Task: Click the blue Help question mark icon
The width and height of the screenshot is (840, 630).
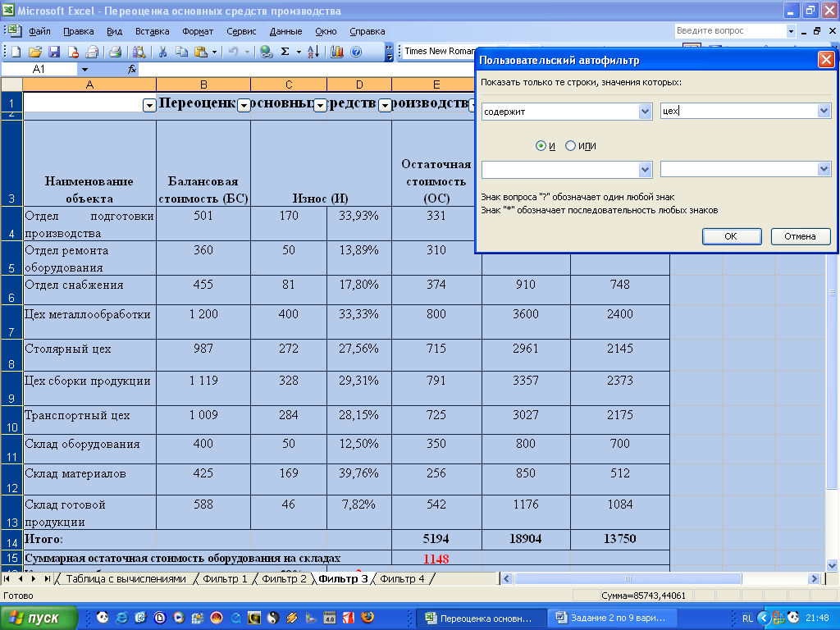Action: click(x=356, y=52)
